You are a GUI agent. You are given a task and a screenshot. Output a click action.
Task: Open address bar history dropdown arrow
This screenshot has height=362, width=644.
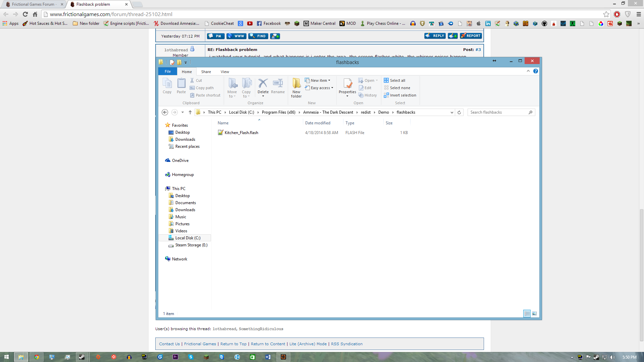(452, 112)
